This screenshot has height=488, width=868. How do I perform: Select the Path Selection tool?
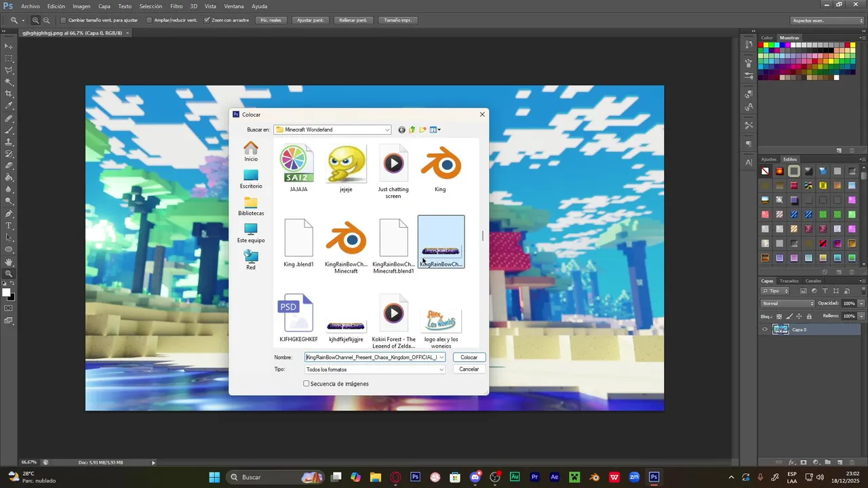tap(9, 237)
